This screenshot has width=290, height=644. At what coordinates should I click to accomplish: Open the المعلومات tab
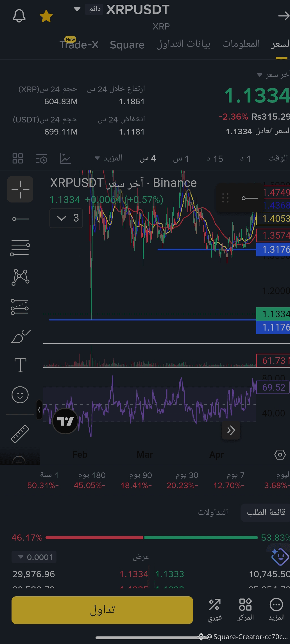pyautogui.click(x=241, y=44)
